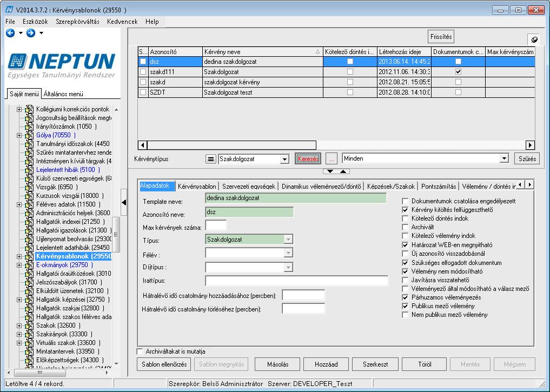Click the upward triangle panel splitter arrow
The image size is (550, 392).
[343, 171]
